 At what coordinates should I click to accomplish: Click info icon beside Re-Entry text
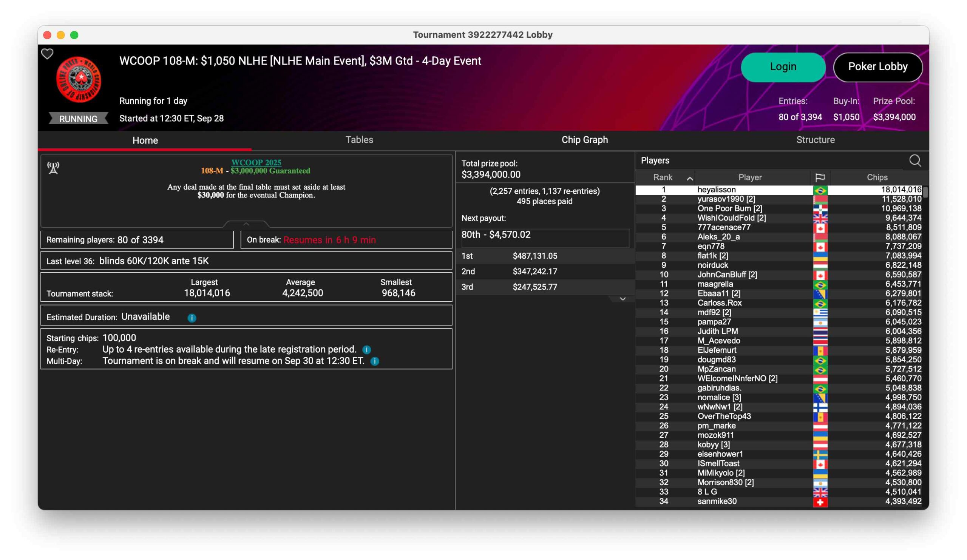coord(366,350)
